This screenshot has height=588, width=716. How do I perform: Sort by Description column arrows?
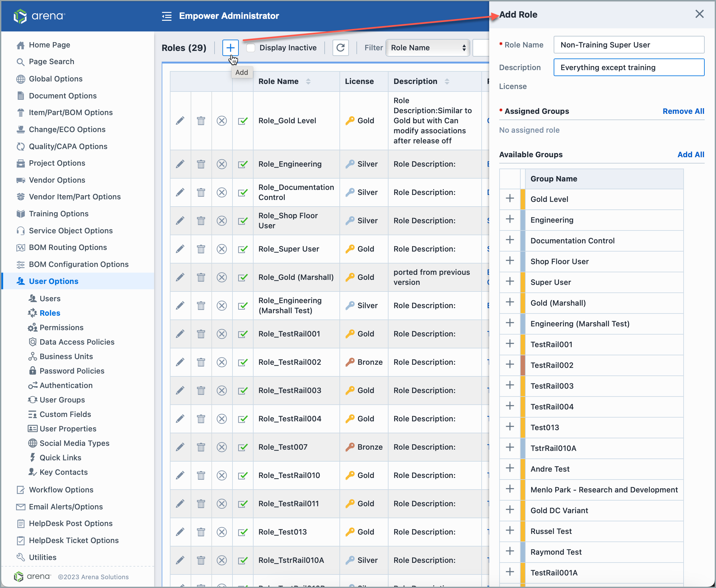pos(447,81)
